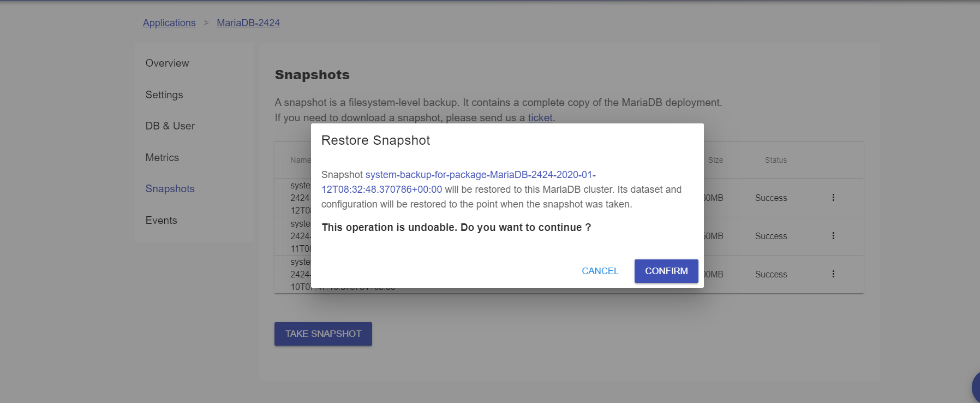This screenshot has width=980, height=403.
Task: Click the first row's Success status
Action: pos(771,198)
